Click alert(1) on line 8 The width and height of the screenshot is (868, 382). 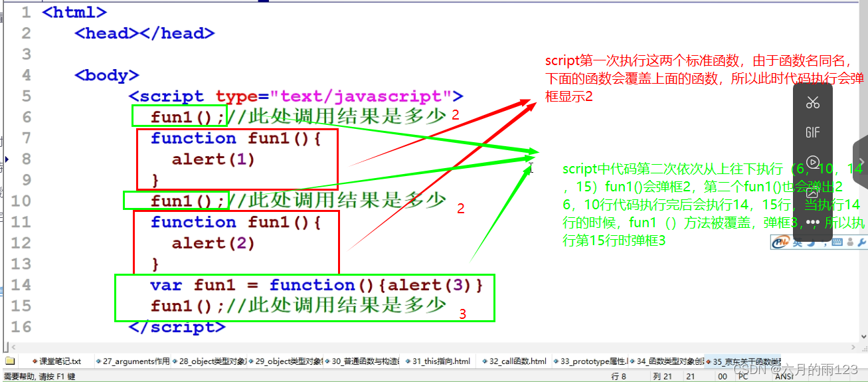pyautogui.click(x=213, y=159)
